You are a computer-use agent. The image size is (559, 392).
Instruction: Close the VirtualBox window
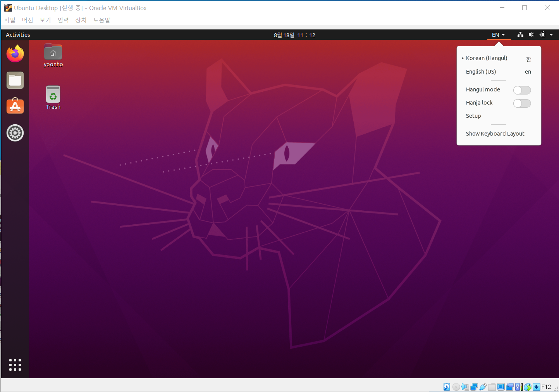547,8
